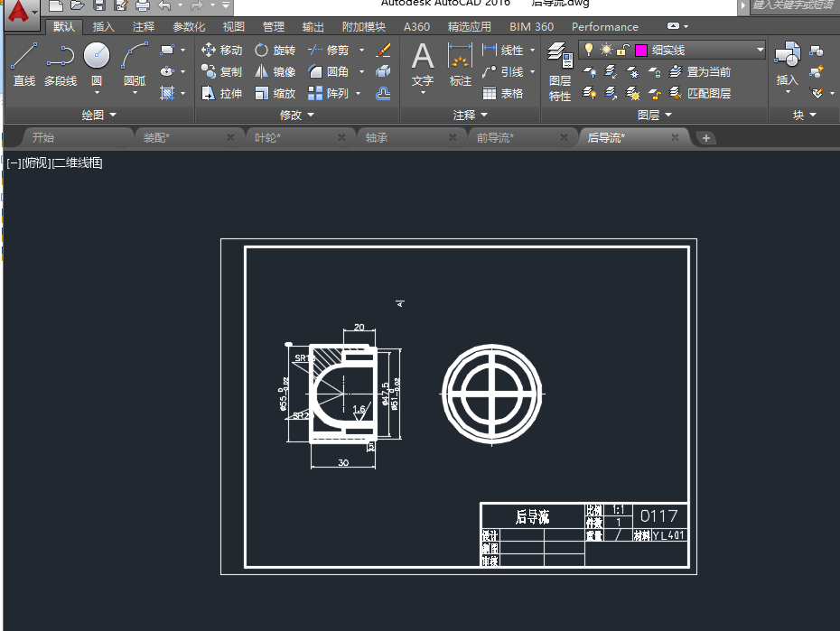Open dropdown arrow next to 阵列
The height and width of the screenshot is (631, 840).
(x=358, y=93)
